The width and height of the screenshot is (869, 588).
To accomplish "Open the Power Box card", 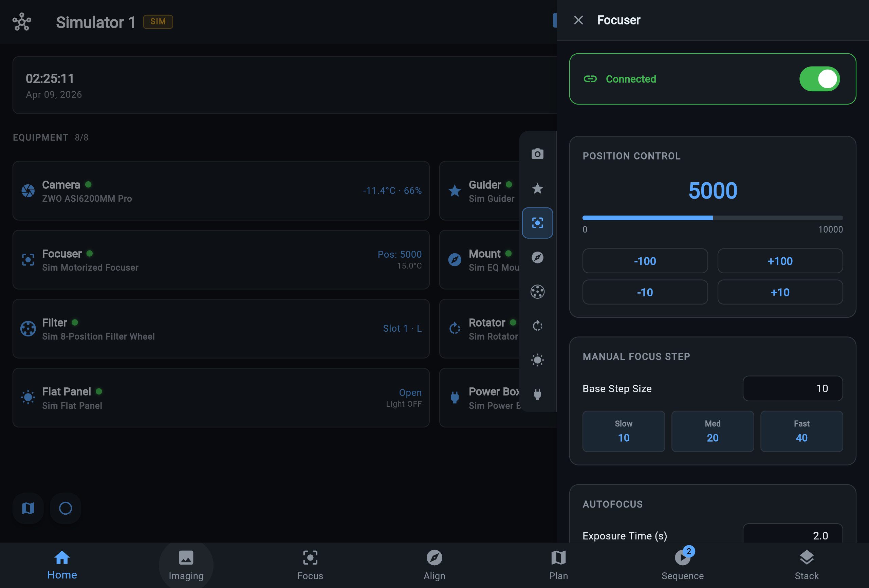I will pyautogui.click(x=480, y=398).
